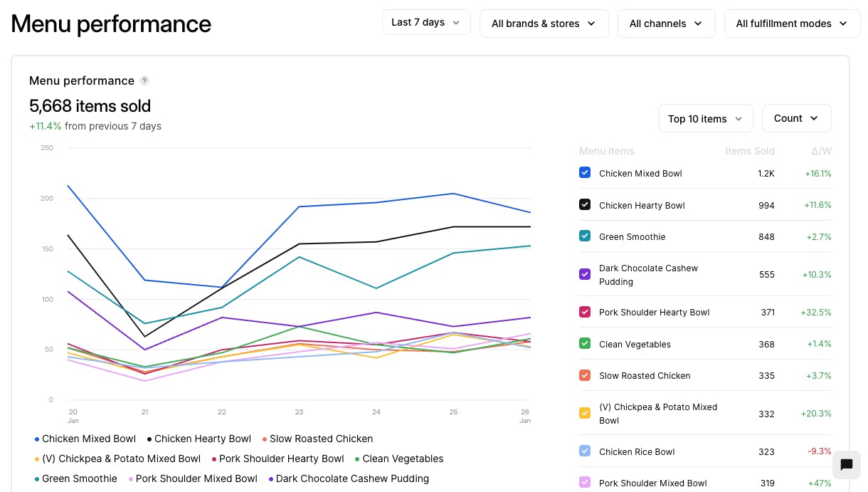The height and width of the screenshot is (492, 868).
Task: Open the Last 7 days date dropdown
Action: pos(425,23)
